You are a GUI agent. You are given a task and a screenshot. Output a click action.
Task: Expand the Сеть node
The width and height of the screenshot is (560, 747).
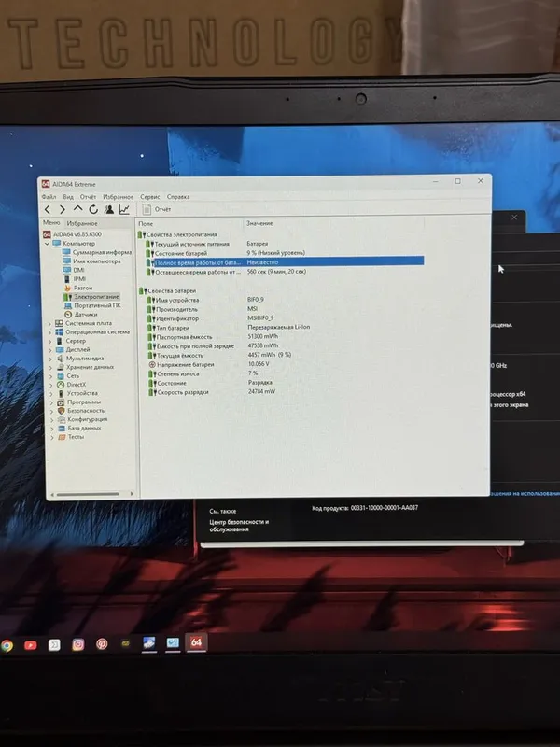[51, 376]
